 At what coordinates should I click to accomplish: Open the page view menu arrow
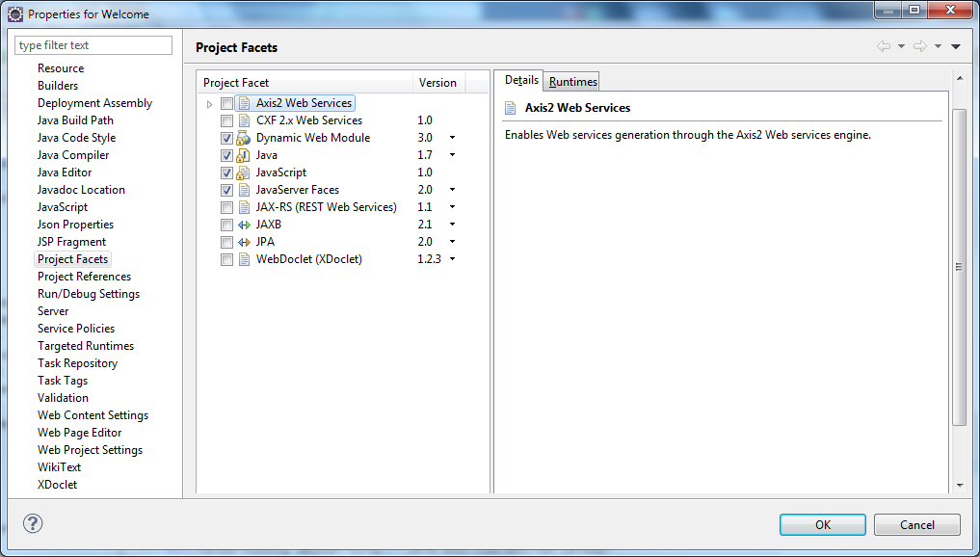coord(956,46)
